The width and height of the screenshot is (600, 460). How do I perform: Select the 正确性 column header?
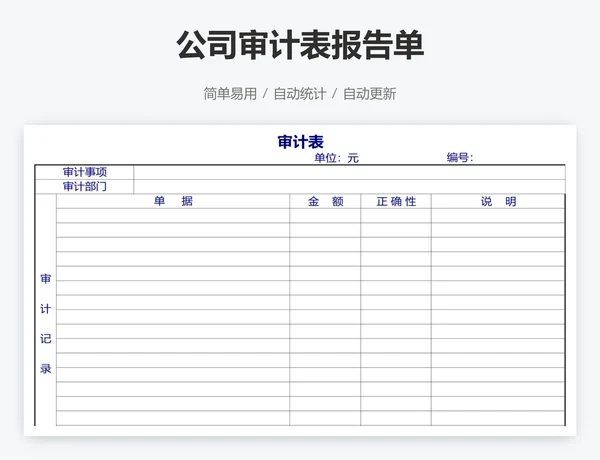pyautogui.click(x=396, y=201)
